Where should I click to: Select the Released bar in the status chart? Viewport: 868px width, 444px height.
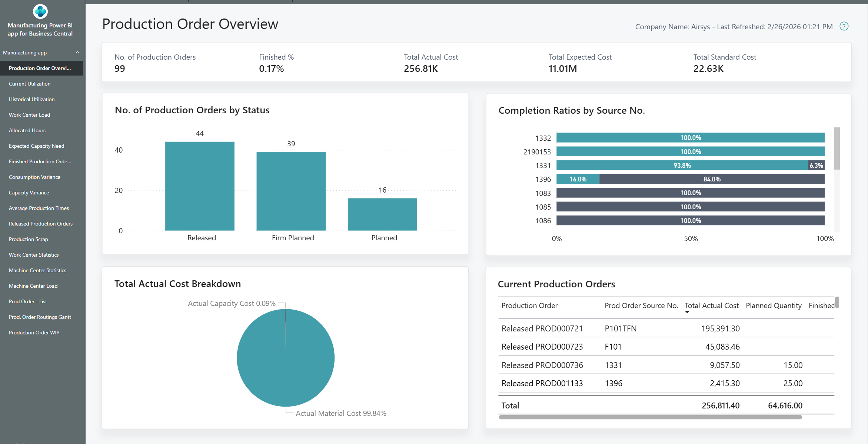[200, 185]
